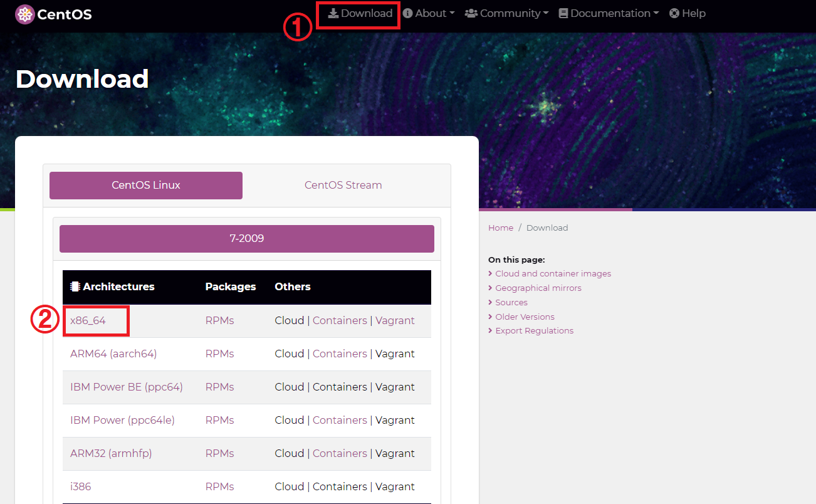
Task: Click Cloud text in x86_64 row
Action: click(290, 320)
